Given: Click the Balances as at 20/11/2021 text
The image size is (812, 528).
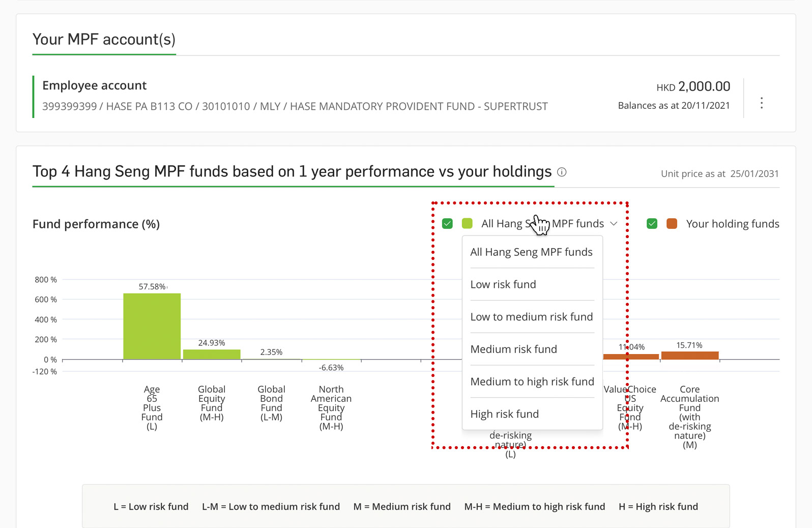Looking at the screenshot, I should tap(674, 106).
